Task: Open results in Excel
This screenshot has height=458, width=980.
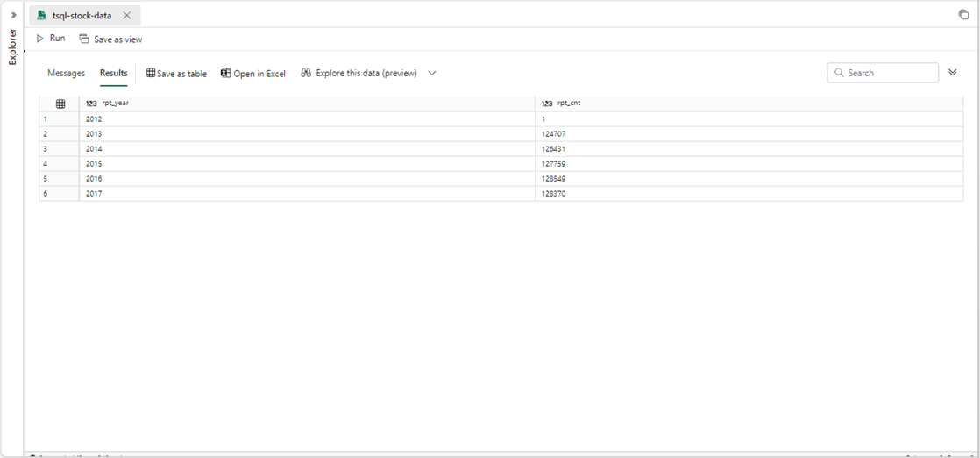Action: point(253,73)
